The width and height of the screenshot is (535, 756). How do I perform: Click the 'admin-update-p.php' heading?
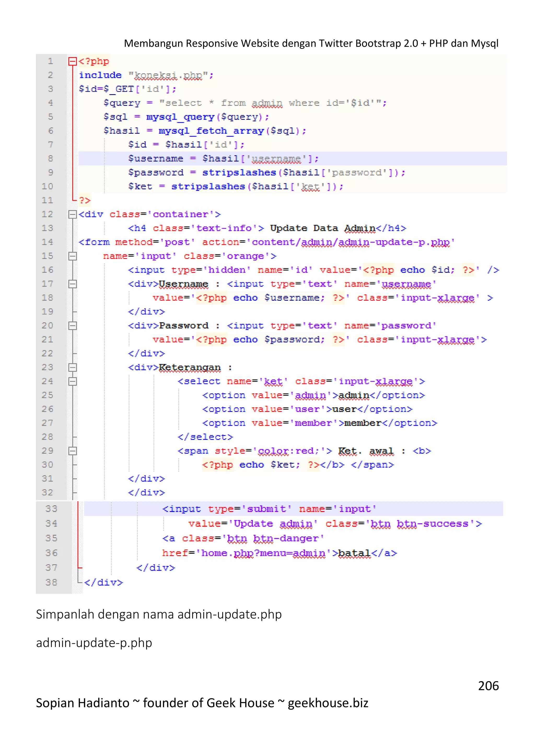pos(94,643)
